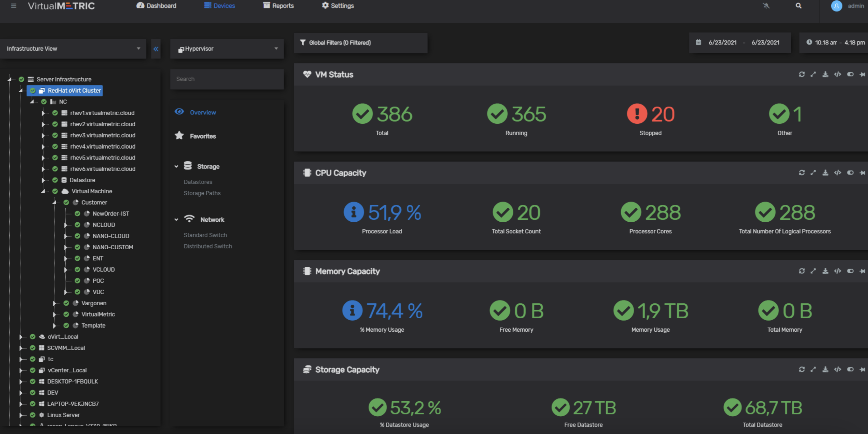Image resolution: width=868 pixels, height=434 pixels.
Task: Open the Devices menu
Action: (220, 6)
